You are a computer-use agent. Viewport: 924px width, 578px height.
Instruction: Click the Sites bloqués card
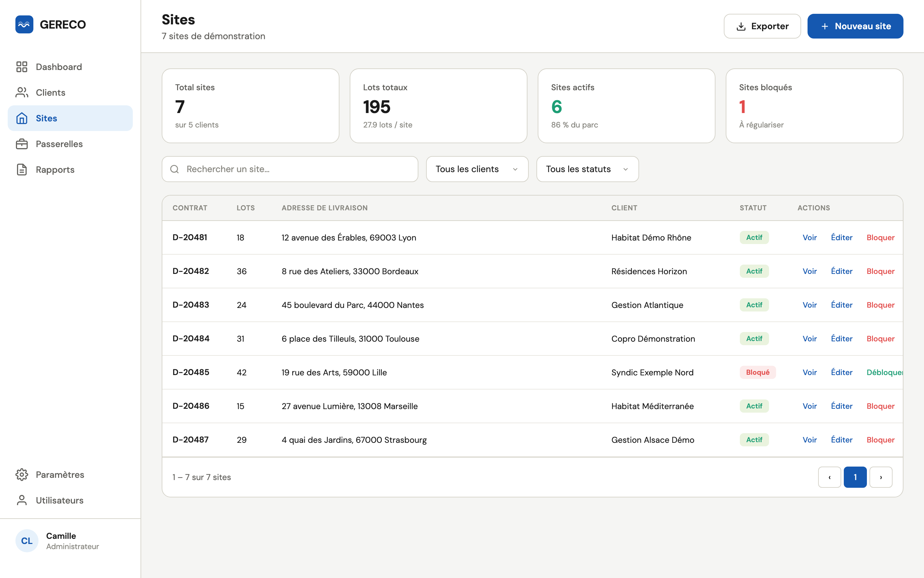(814, 106)
